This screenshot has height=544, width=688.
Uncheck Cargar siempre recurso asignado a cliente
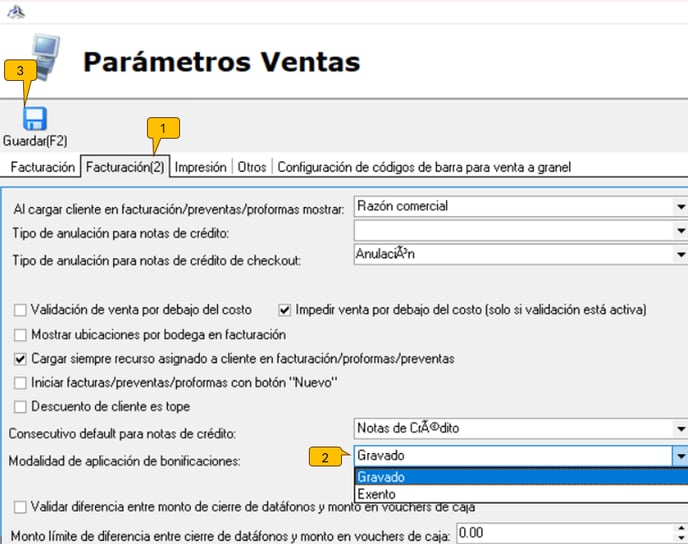(x=20, y=359)
